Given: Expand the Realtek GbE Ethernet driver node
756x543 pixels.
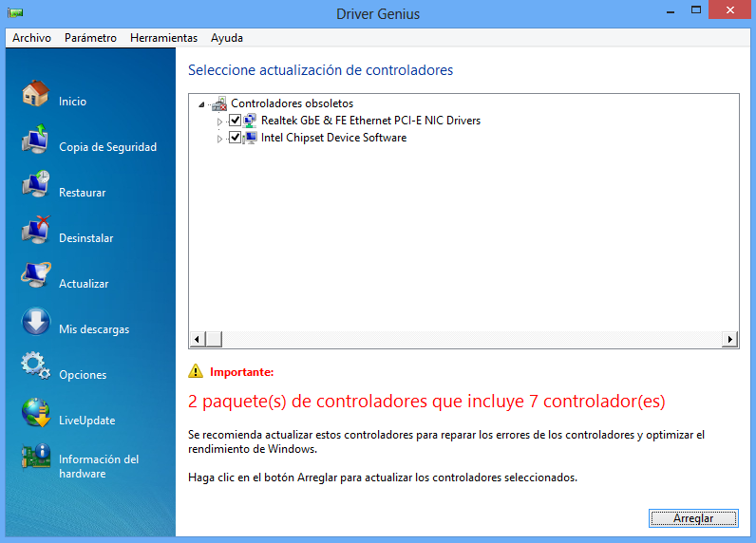Looking at the screenshot, I should 219,122.
